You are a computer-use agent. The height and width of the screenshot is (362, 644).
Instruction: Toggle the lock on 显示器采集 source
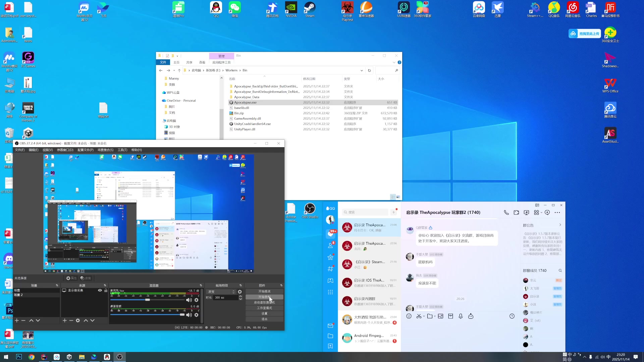click(106, 291)
